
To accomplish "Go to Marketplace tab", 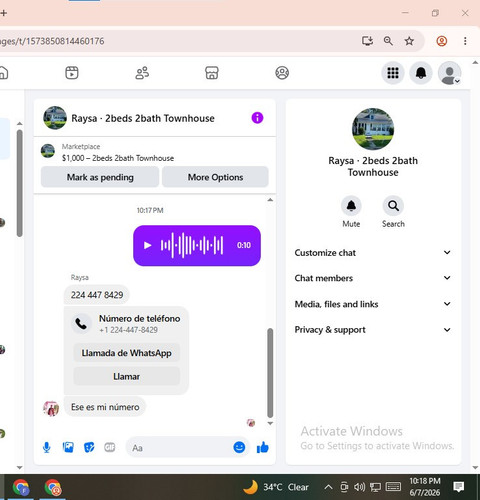I will click(212, 73).
